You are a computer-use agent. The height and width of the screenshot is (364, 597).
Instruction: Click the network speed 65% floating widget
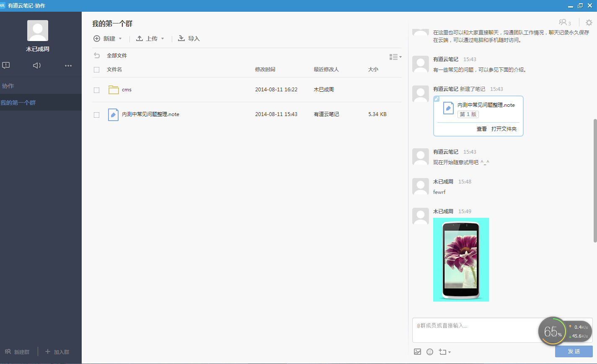click(565, 331)
